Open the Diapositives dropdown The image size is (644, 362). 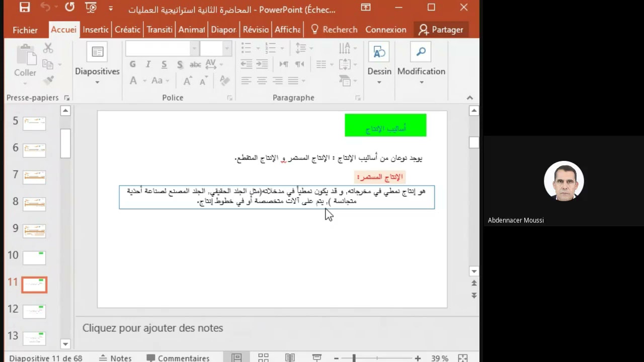(97, 64)
